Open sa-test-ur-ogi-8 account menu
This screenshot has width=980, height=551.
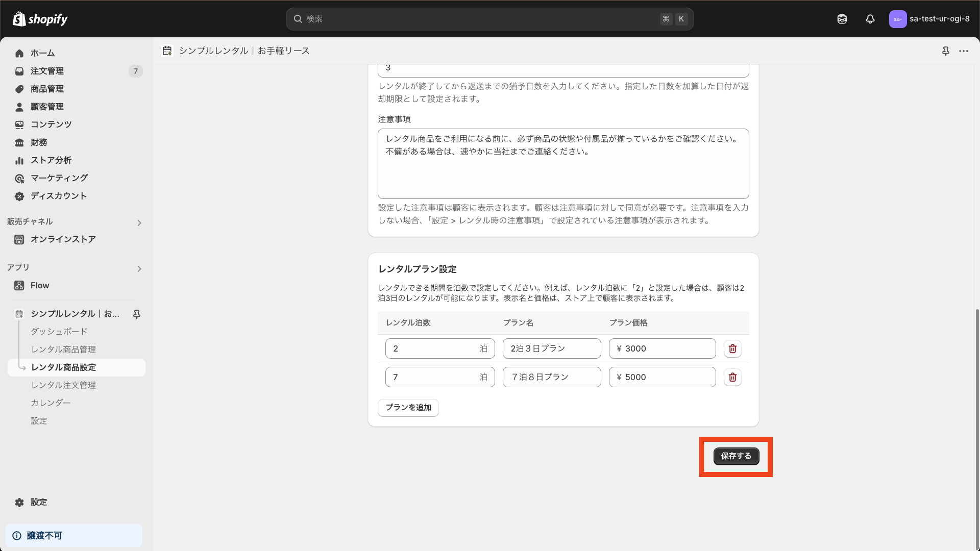[929, 19]
